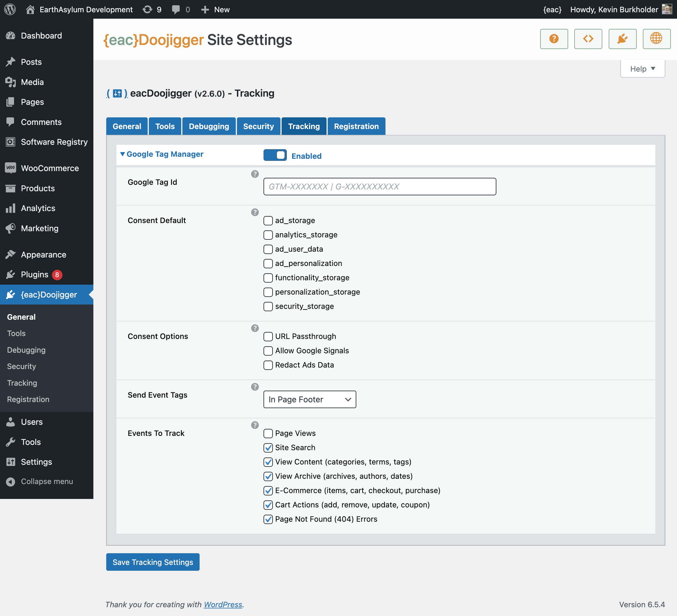677x616 pixels.
Task: Click help icon beside Events To Track
Action: pyautogui.click(x=255, y=425)
